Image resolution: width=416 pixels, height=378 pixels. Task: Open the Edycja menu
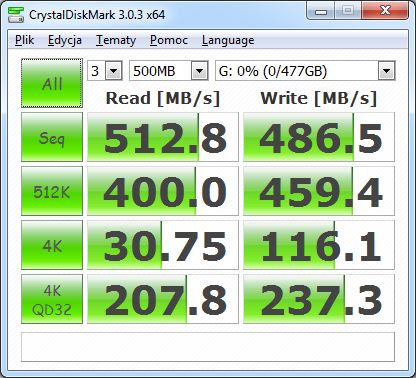pyautogui.click(x=65, y=40)
